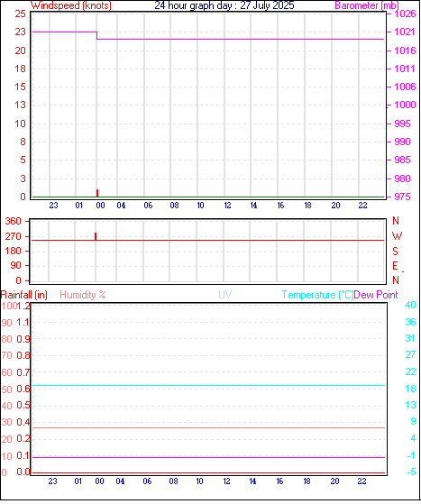Click the 'Dew Point' legend label
This screenshot has width=421, height=504.
[376, 295]
